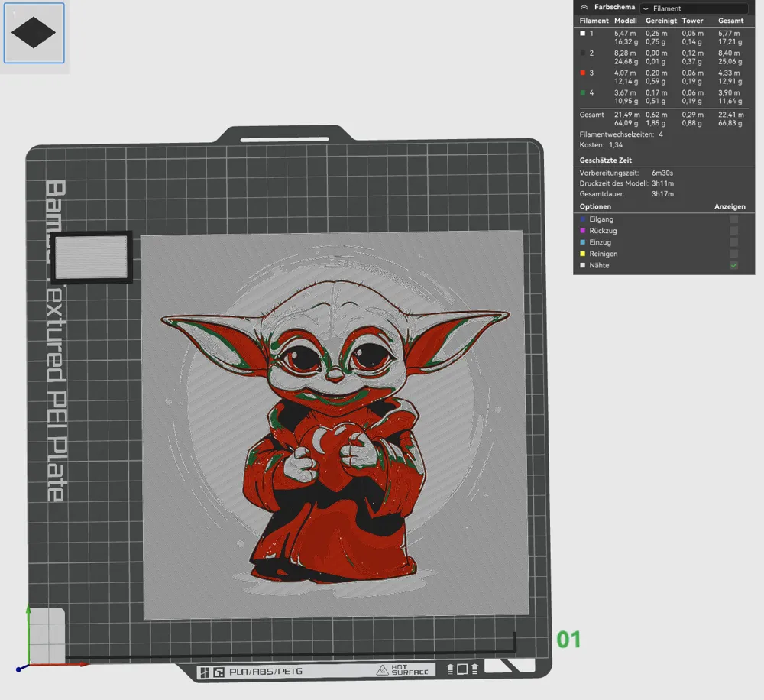
Task: Collapse the Farbschema panel with the chevrons
Action: coord(583,7)
